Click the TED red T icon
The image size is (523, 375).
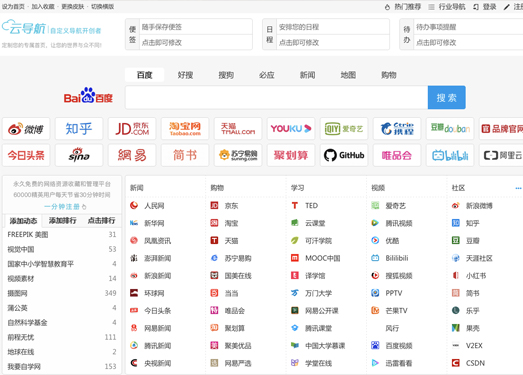295,206
